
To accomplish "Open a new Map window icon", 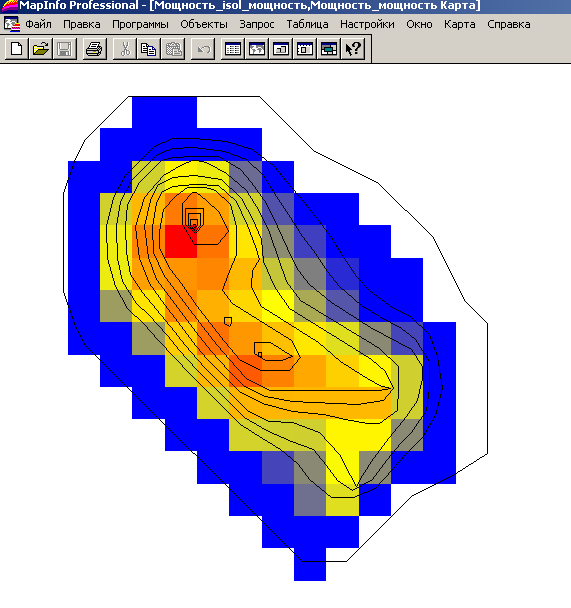I will click(257, 49).
